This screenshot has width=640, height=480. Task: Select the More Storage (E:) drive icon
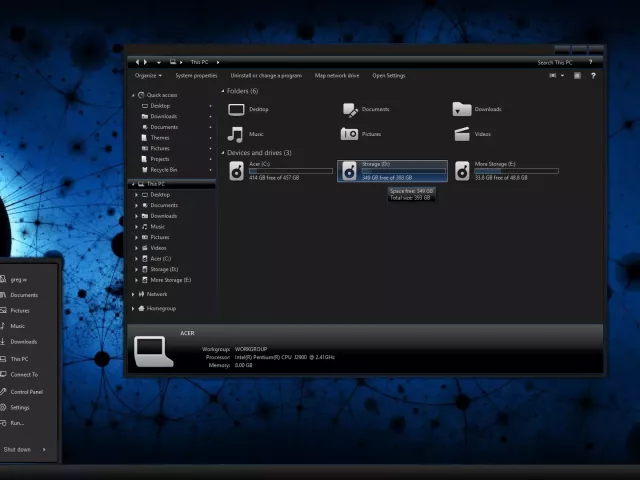click(462, 171)
